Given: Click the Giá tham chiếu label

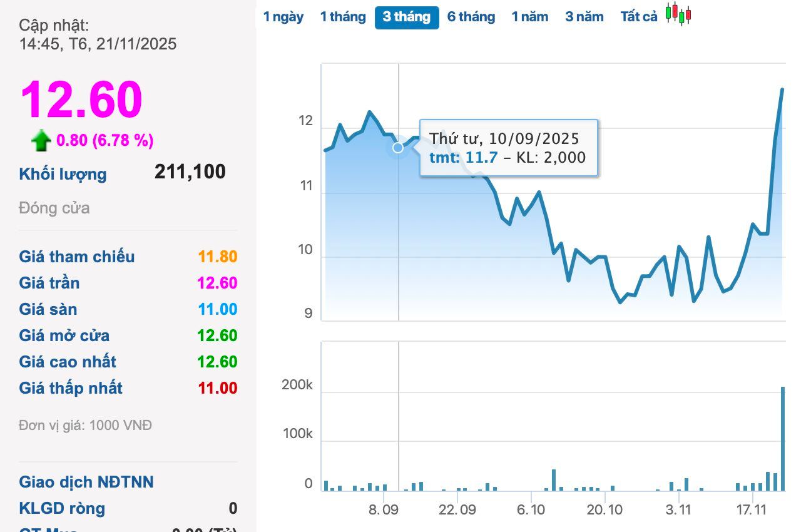Looking at the screenshot, I should [x=77, y=257].
